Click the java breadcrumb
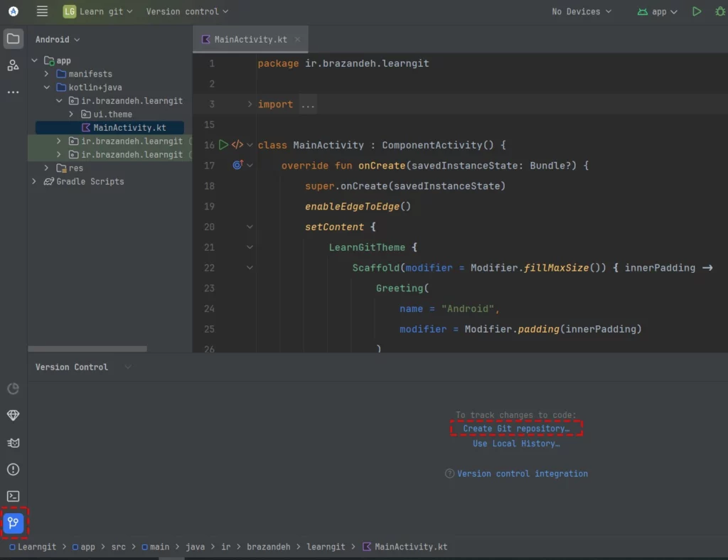This screenshot has height=560, width=728. click(x=195, y=546)
